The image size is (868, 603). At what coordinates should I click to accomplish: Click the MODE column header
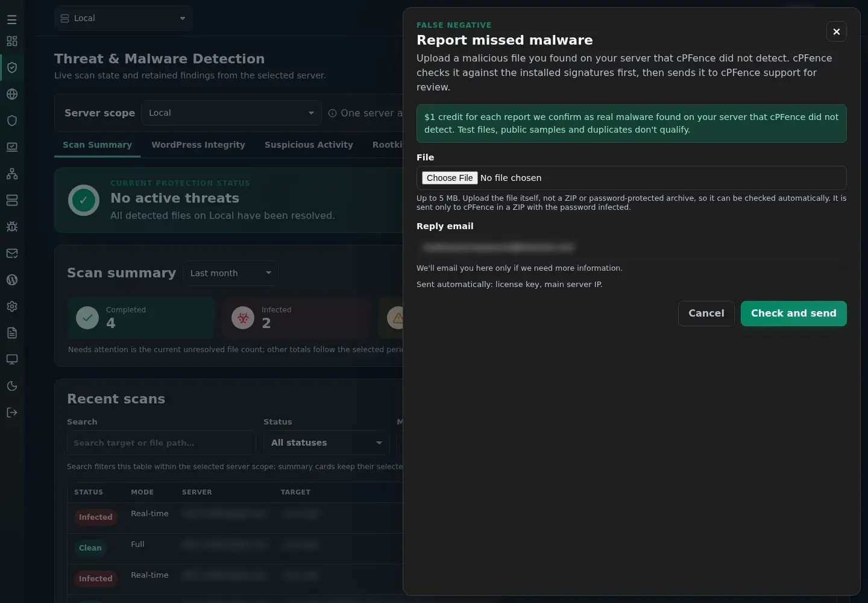142,492
